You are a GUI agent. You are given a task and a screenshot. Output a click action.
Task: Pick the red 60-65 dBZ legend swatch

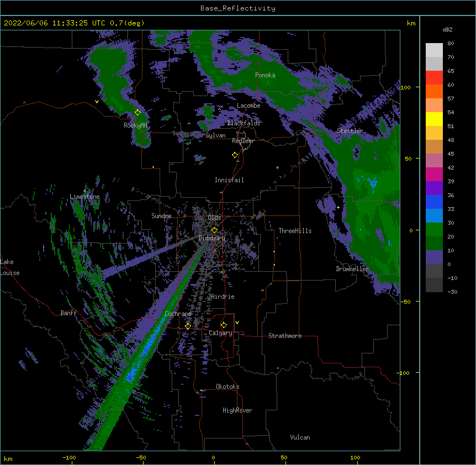pyautogui.click(x=434, y=78)
